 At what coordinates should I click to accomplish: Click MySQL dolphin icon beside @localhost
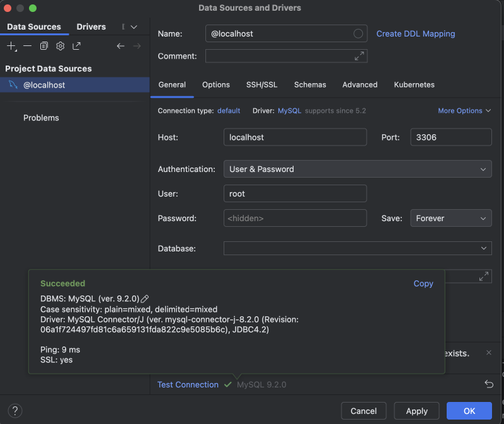13,84
